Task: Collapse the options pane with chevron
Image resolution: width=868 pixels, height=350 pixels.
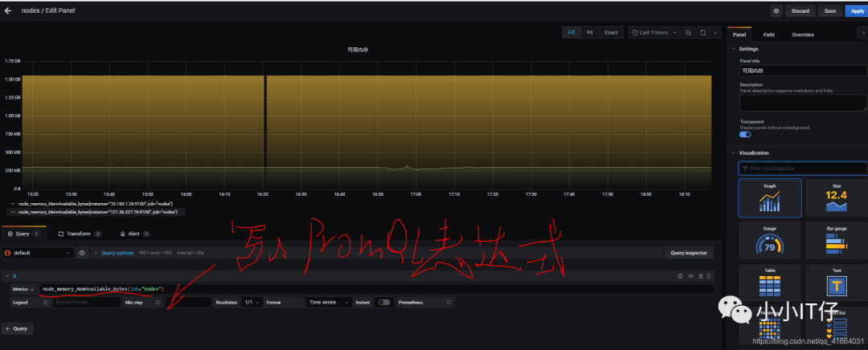Action: click(863, 34)
